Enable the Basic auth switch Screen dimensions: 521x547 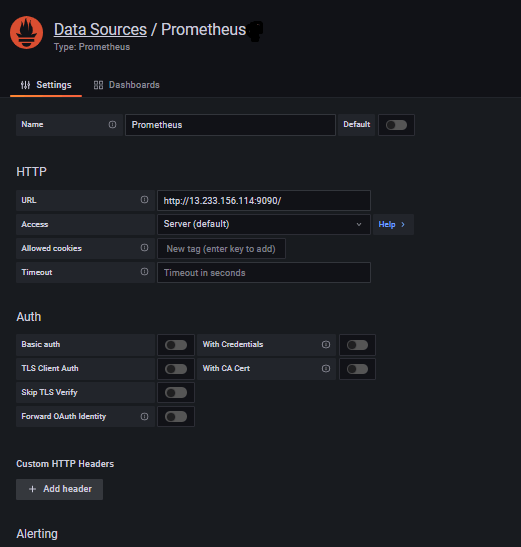click(176, 345)
